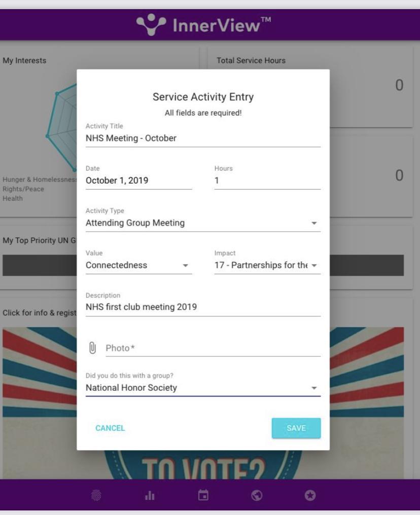The image size is (420, 515).
Task: Open the Value dropdown showing Connectedness
Action: [138, 265]
